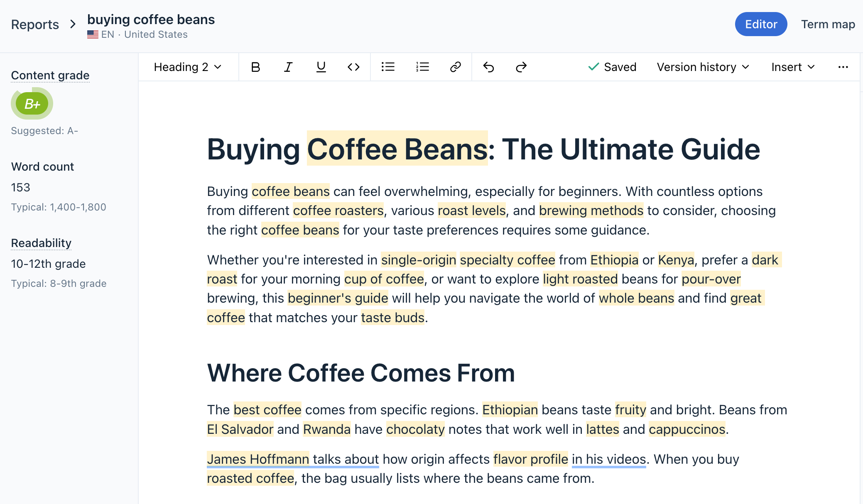Add a hyperlink with link icon

(456, 67)
